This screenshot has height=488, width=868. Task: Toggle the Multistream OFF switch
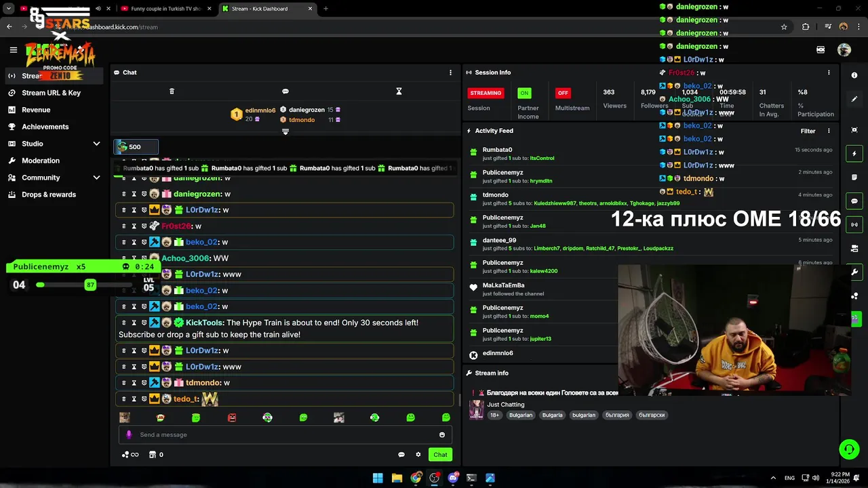562,93
